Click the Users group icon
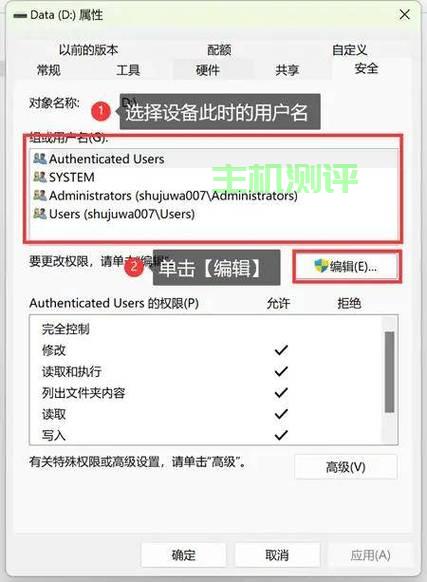 [x=40, y=213]
